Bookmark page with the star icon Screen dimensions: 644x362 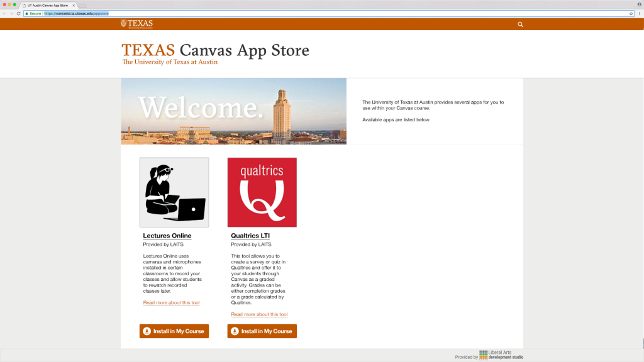pos(631,14)
